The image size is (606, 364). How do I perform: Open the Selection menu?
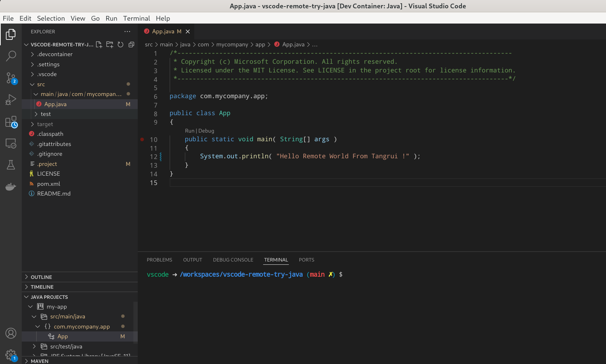click(x=51, y=18)
